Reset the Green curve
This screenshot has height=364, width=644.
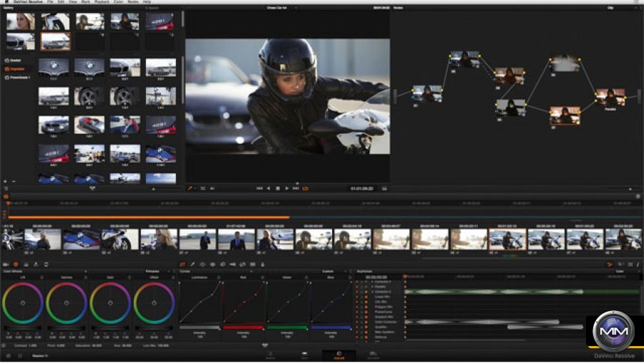[x=306, y=277]
